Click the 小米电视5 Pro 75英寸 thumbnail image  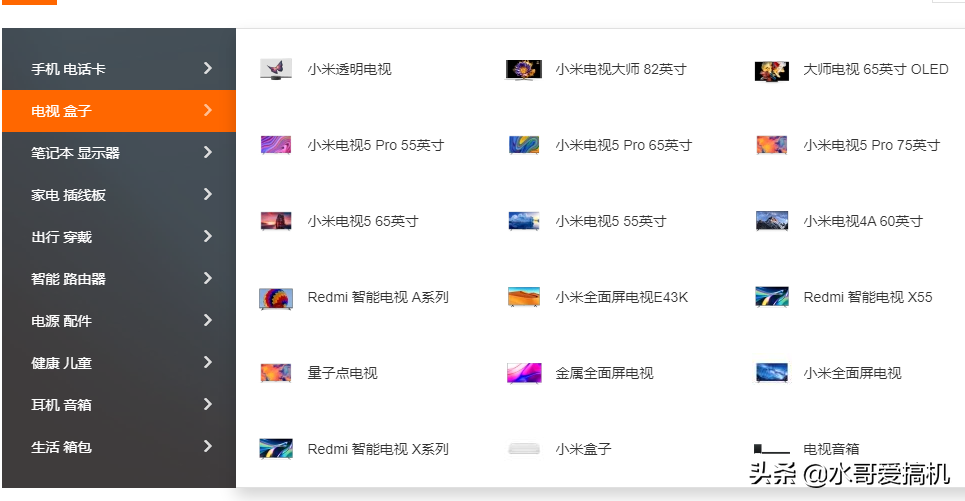click(772, 145)
